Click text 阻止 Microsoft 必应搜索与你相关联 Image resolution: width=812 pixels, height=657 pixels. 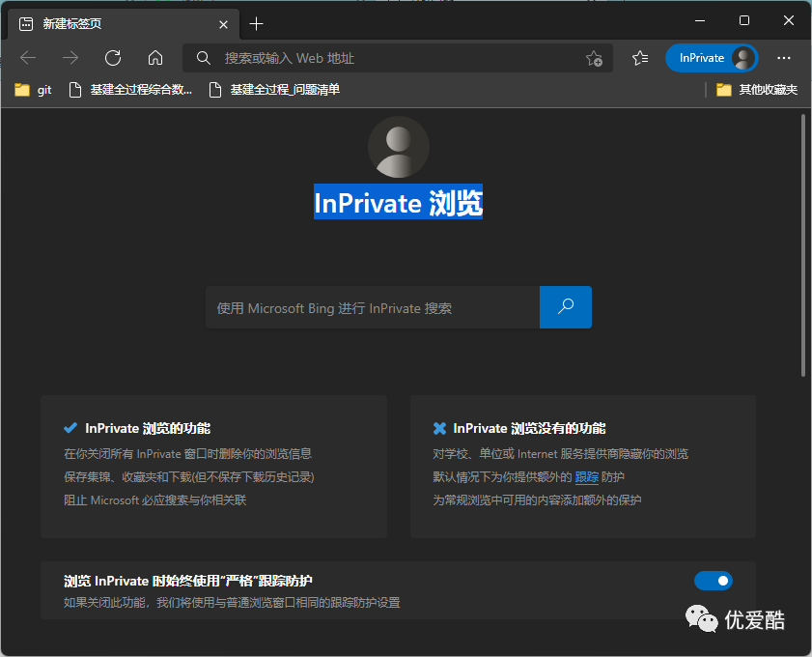coord(155,500)
